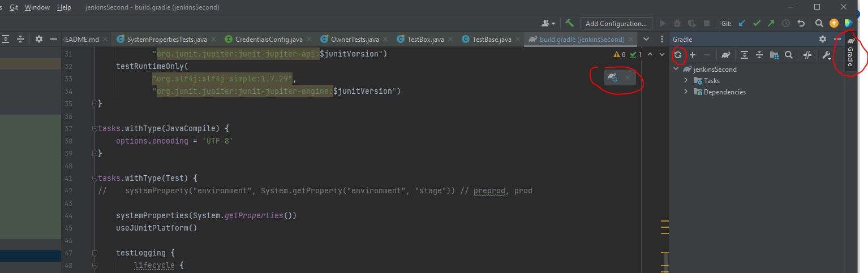Screen dimensions: 868x273
Task: Open left project panel gear settings
Action: coord(38,39)
